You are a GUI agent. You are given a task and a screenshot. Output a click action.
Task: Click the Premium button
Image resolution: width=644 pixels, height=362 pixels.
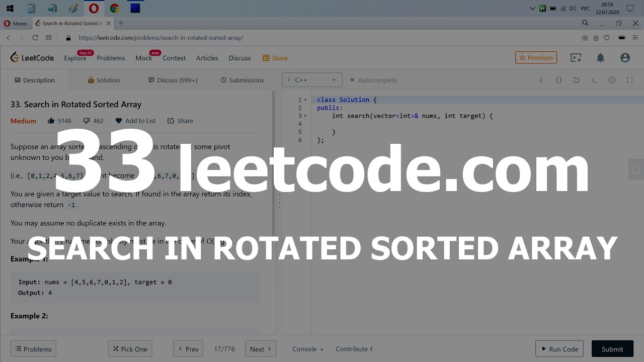click(x=536, y=58)
